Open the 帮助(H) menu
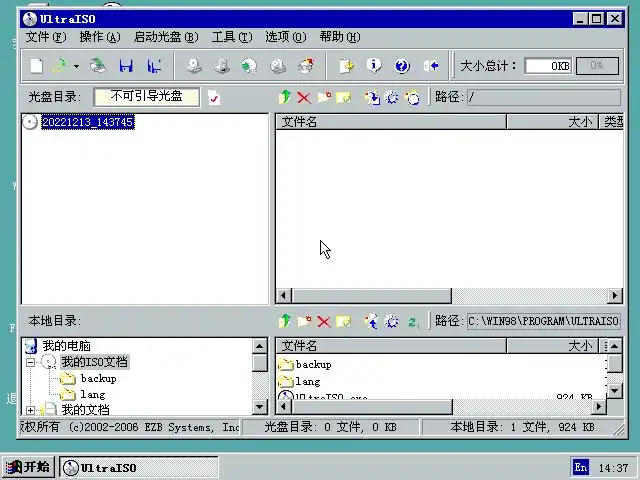 coord(340,37)
